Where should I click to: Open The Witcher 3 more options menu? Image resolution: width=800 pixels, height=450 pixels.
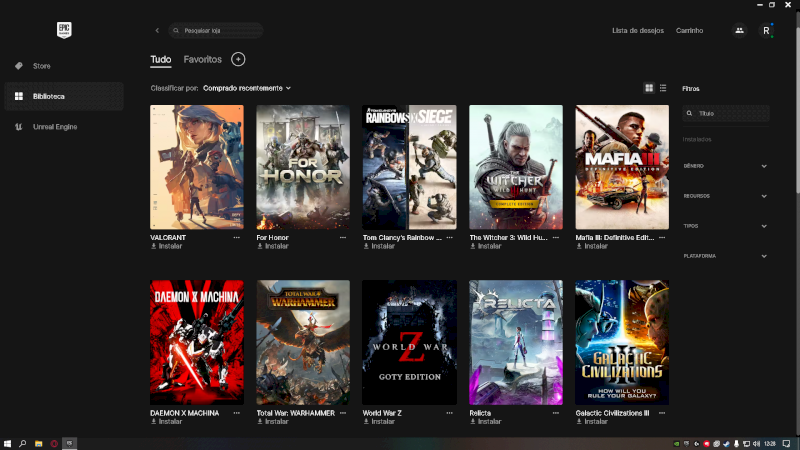pyautogui.click(x=556, y=238)
